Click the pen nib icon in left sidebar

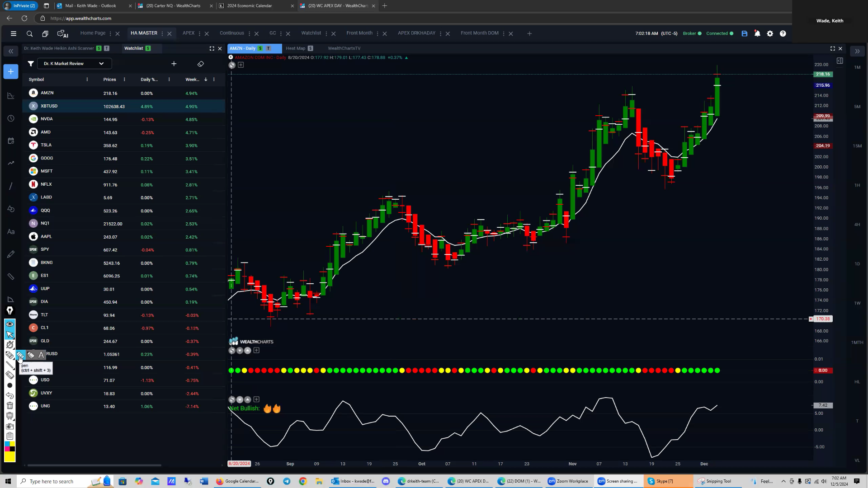click(9, 311)
